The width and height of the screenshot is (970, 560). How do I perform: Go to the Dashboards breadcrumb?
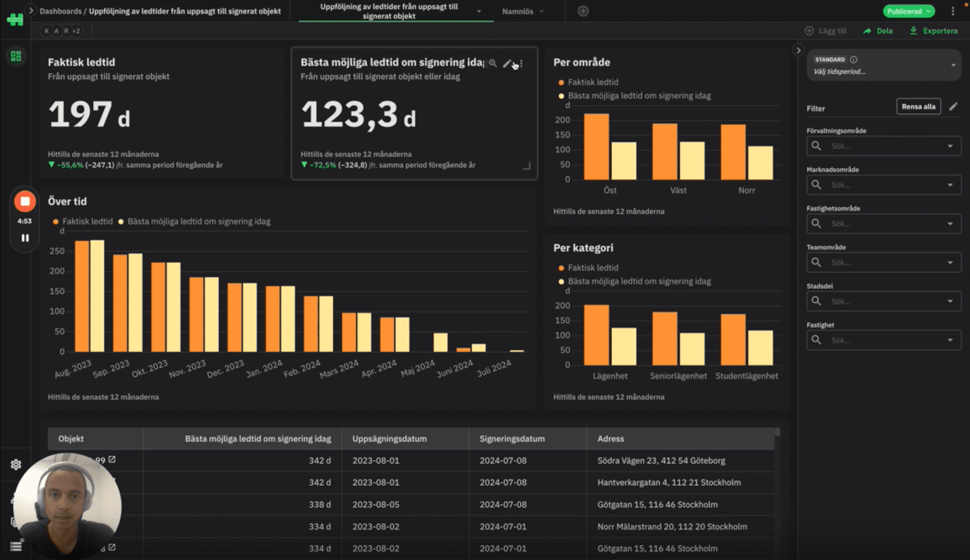[60, 11]
